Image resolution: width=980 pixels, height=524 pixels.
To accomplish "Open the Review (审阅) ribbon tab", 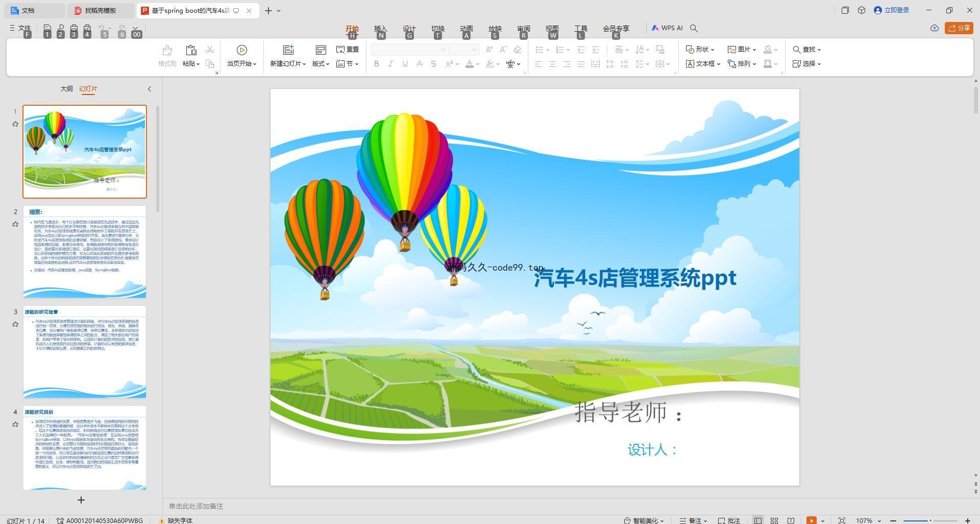I will click(524, 29).
